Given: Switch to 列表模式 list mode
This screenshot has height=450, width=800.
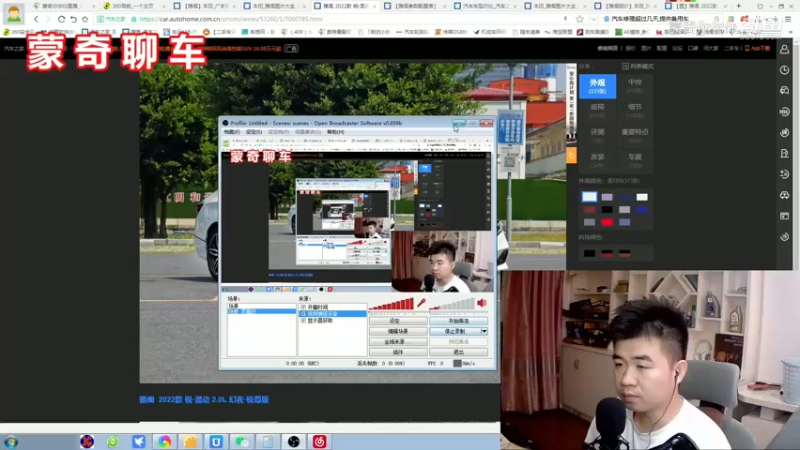Looking at the screenshot, I should click(x=638, y=66).
